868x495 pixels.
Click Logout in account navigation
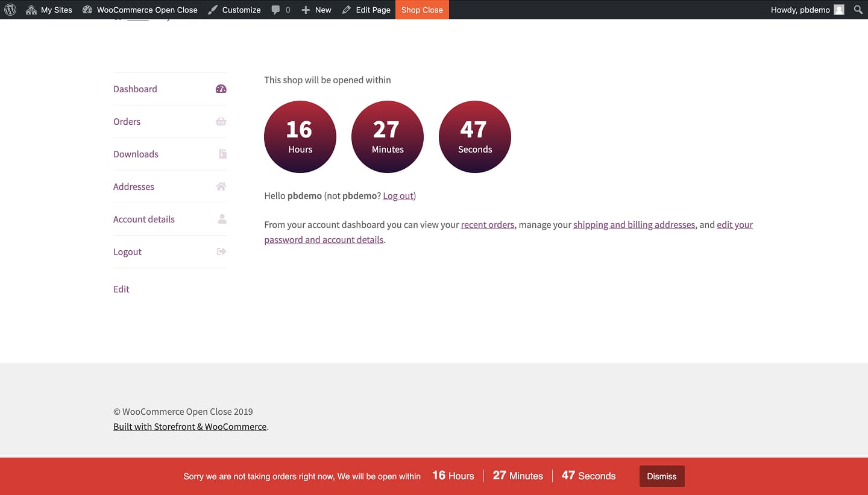[127, 251]
